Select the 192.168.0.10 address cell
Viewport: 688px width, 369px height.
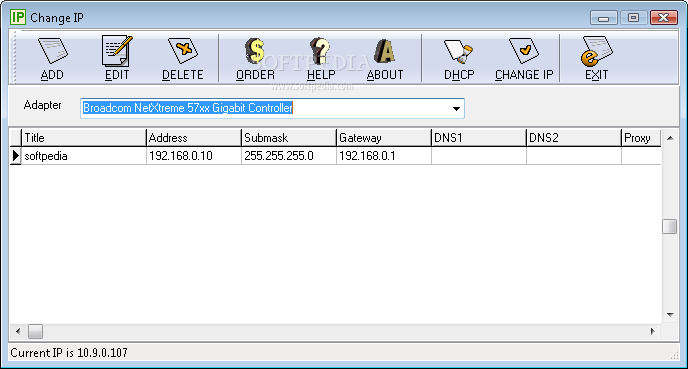[194, 156]
